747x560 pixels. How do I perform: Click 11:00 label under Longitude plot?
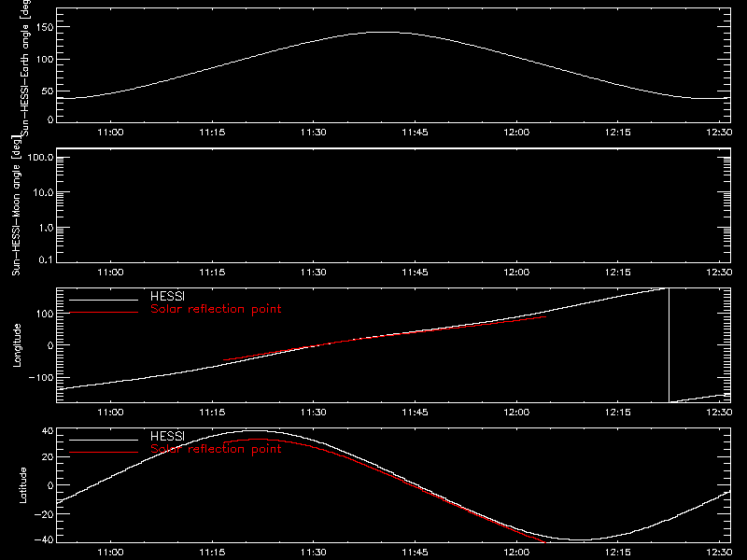110,413
